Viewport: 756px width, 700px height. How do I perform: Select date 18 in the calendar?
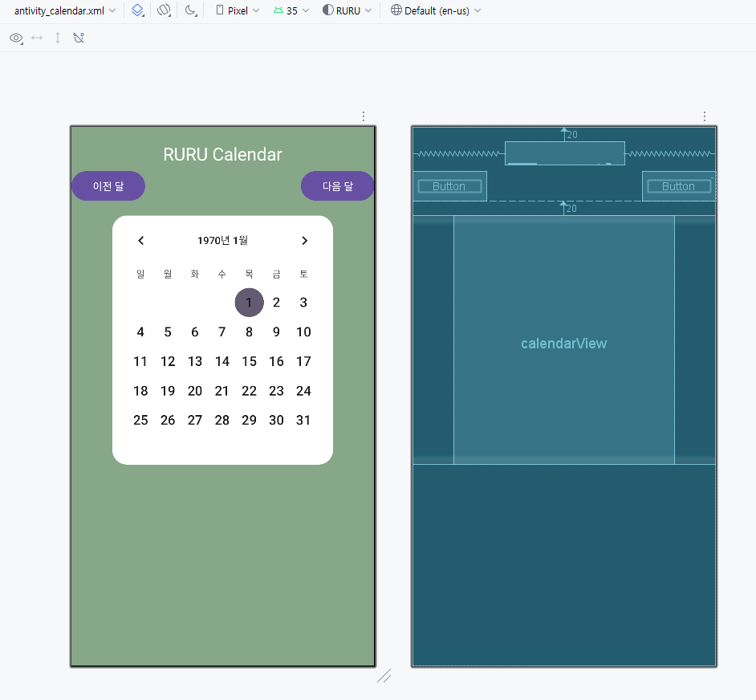140,391
